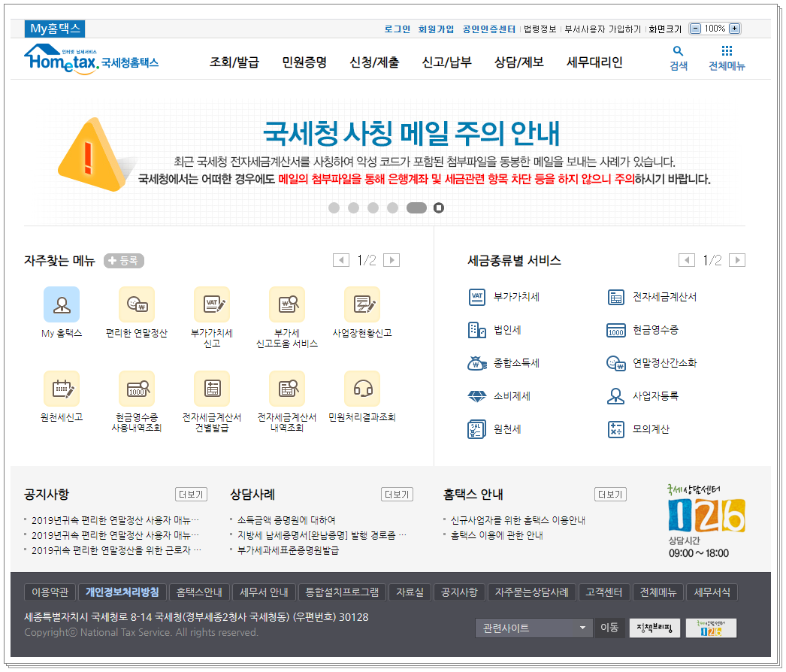Open 신고/납부 menu
Image resolution: width=786 pixels, height=672 pixels.
point(446,62)
